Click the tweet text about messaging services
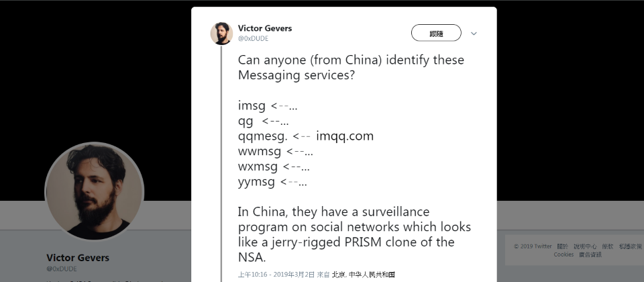This screenshot has width=644, height=282. [351, 68]
